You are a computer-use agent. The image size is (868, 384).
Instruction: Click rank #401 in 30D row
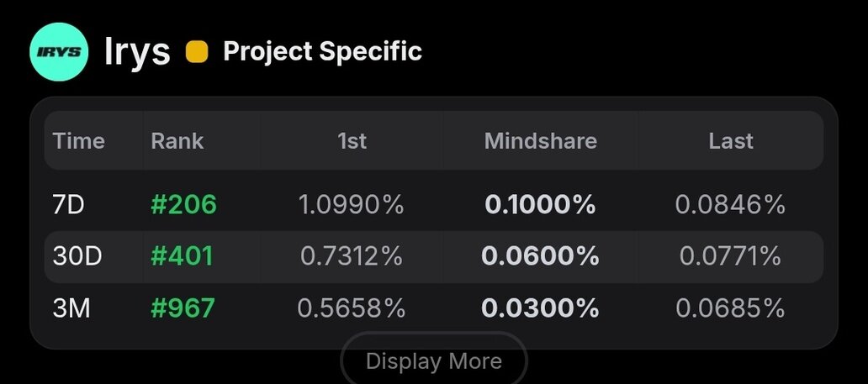182,256
